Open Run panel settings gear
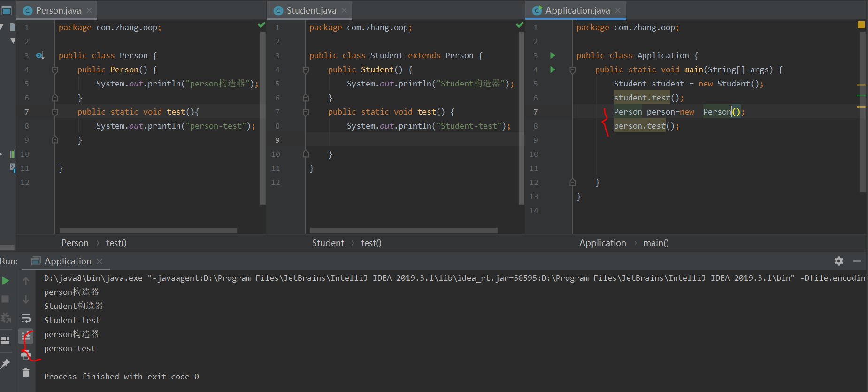Image resolution: width=868 pixels, height=392 pixels. coord(839,261)
